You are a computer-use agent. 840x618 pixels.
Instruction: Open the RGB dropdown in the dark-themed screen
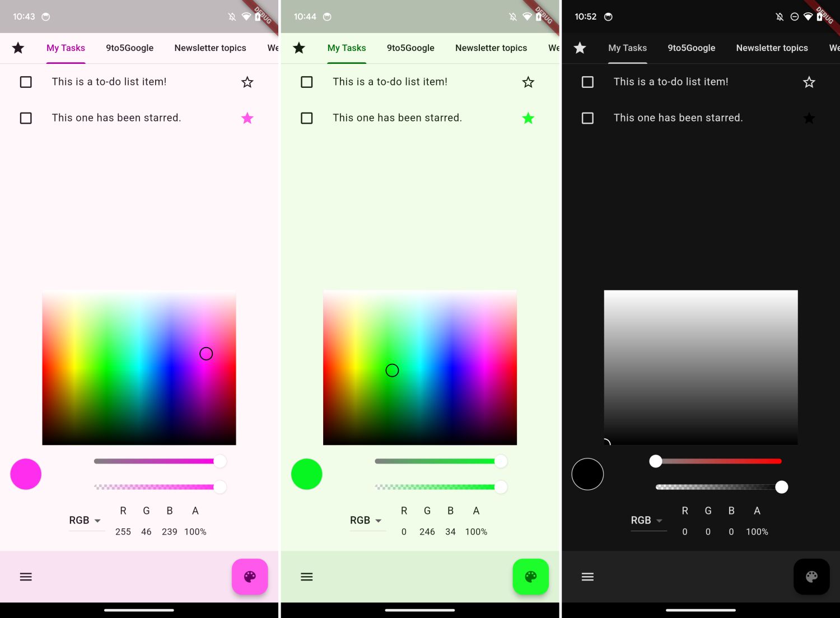[647, 521]
